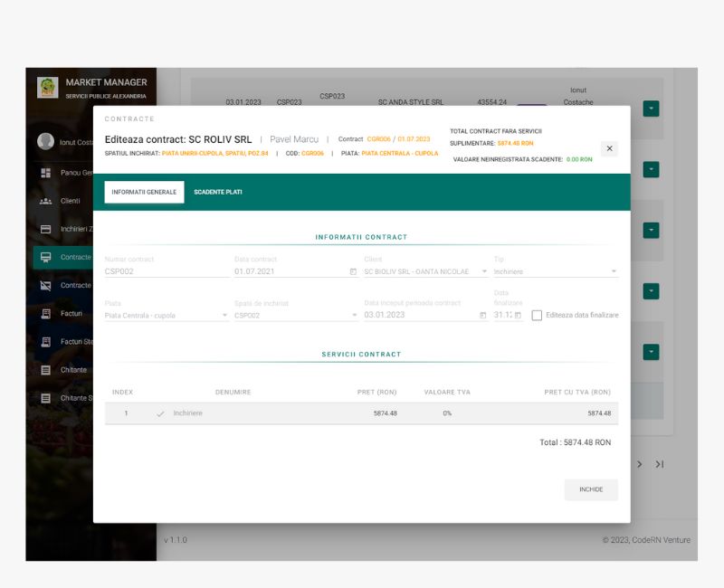The width and height of the screenshot is (724, 588).
Task: Expand the Client dropdown
Action: coord(484,271)
